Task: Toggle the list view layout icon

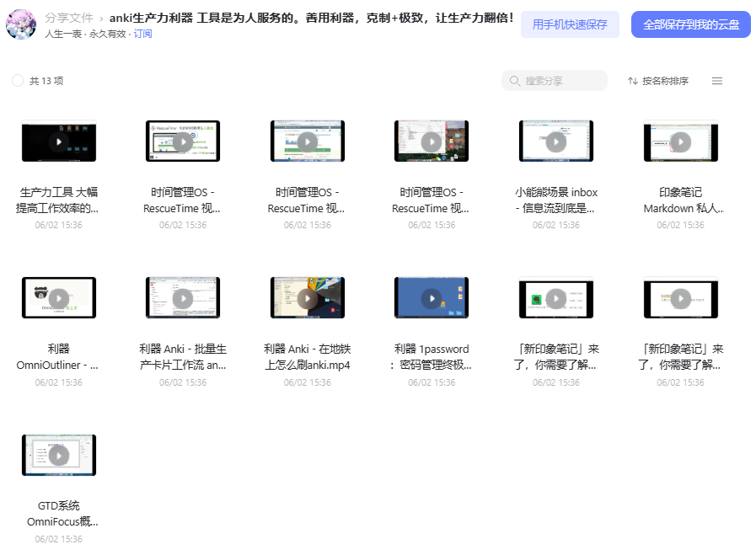Action: click(717, 81)
